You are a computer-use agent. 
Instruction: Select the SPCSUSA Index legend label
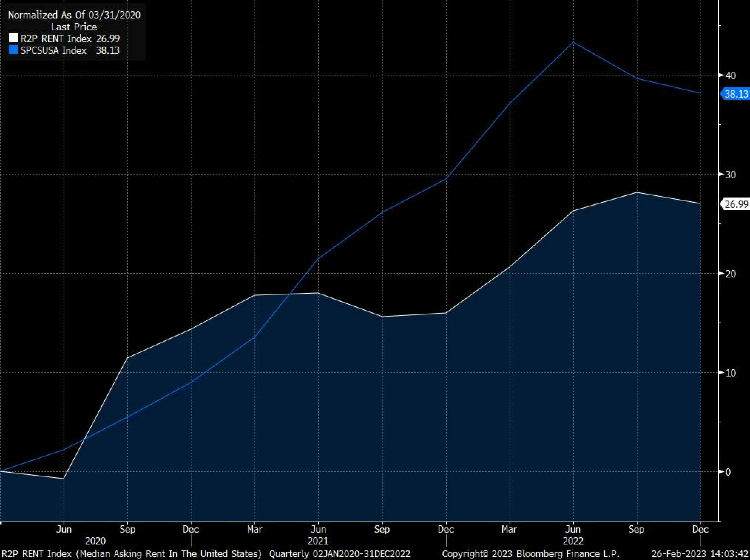(x=54, y=50)
